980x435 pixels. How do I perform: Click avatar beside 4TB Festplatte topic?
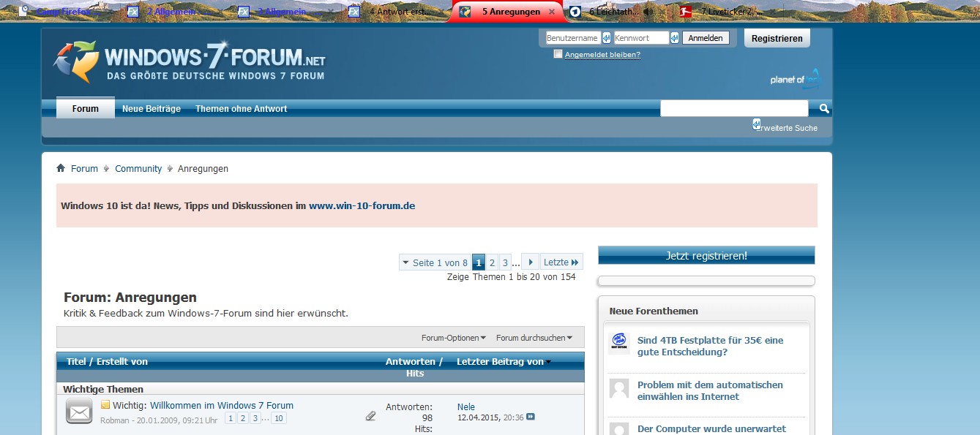[x=619, y=343]
